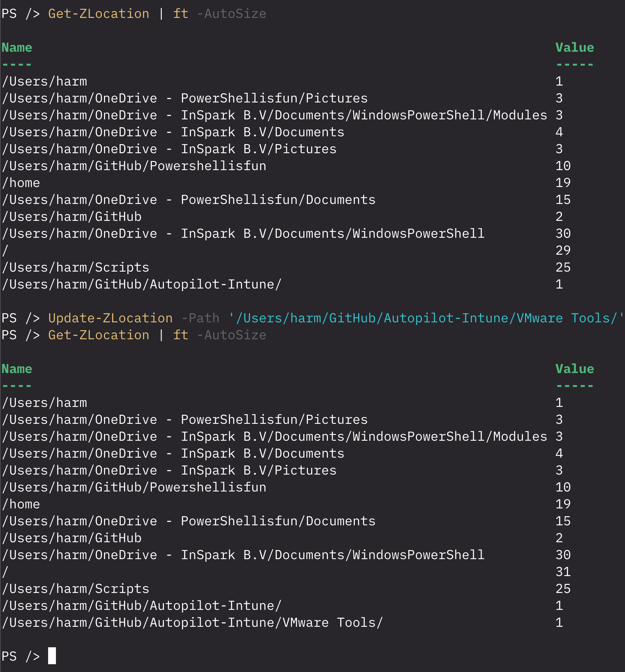The width and height of the screenshot is (625, 672).
Task: Click the first Get-ZLocation command at top
Action: pyautogui.click(x=98, y=14)
